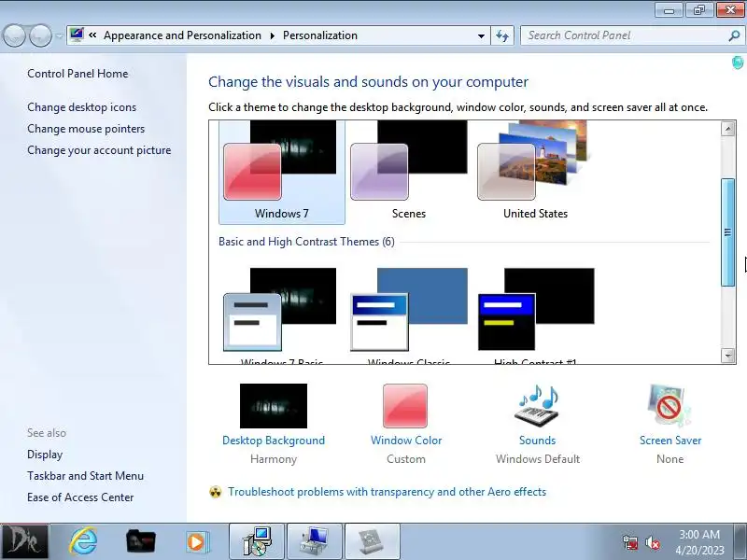Open the Screen Saver link
Screen dimensions: 747x560
click(x=670, y=441)
